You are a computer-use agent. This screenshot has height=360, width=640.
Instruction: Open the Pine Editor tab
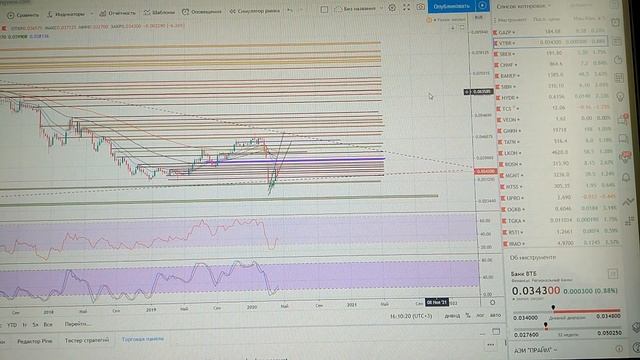34,341
